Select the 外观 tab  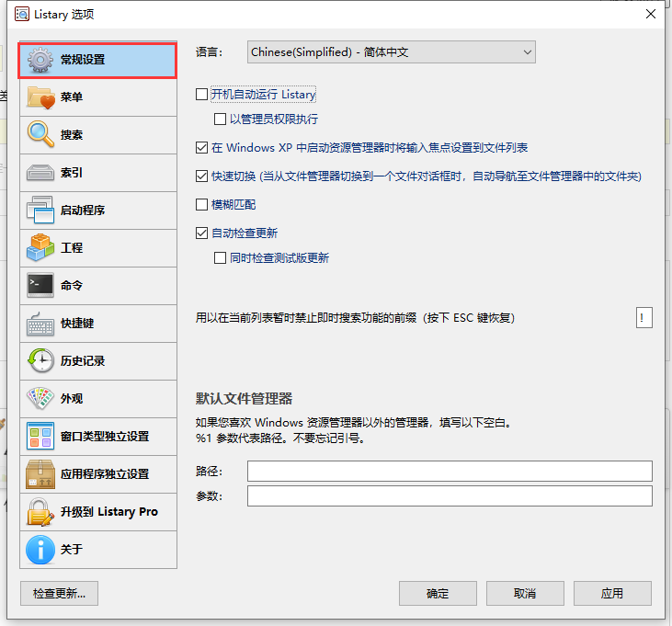[x=98, y=399]
